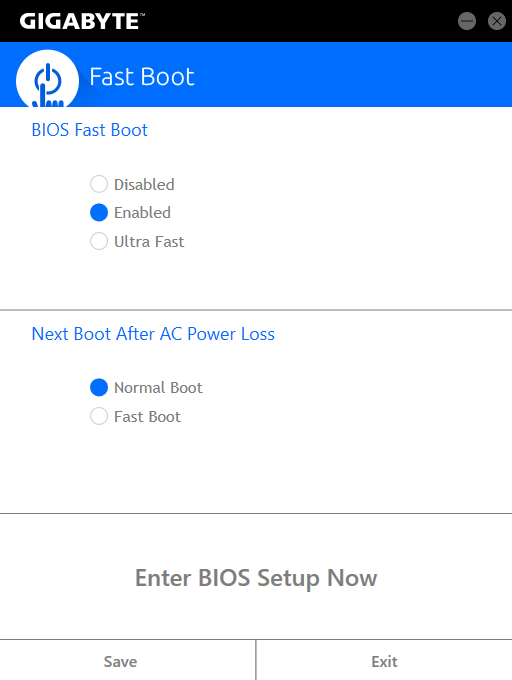Click the BIOS Fast Boot section heading

[90, 130]
